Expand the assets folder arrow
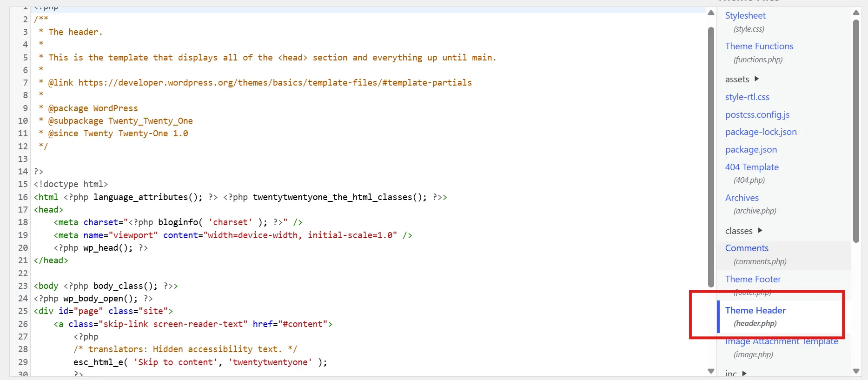Image resolution: width=868 pixels, height=380 pixels. (x=756, y=79)
